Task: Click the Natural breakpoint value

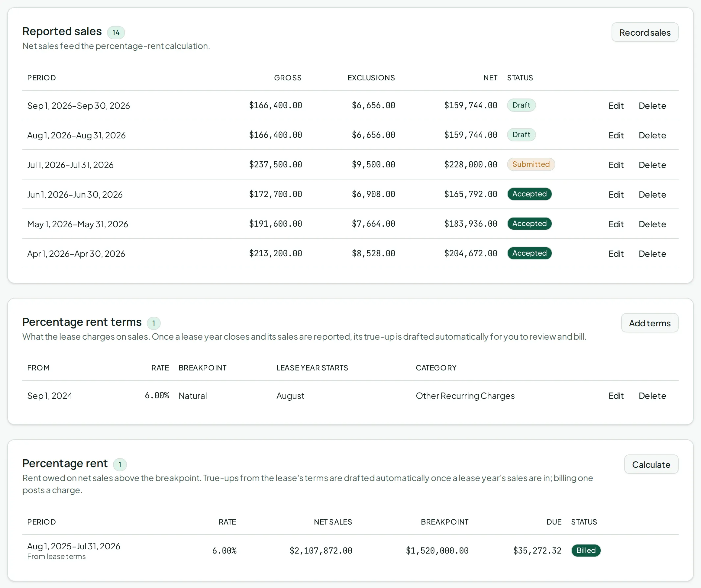Action: point(192,396)
